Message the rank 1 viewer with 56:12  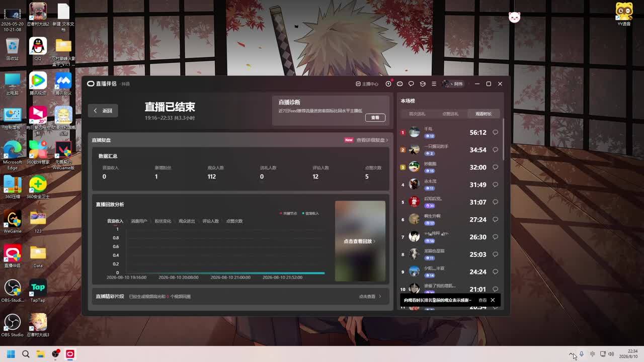tap(496, 133)
